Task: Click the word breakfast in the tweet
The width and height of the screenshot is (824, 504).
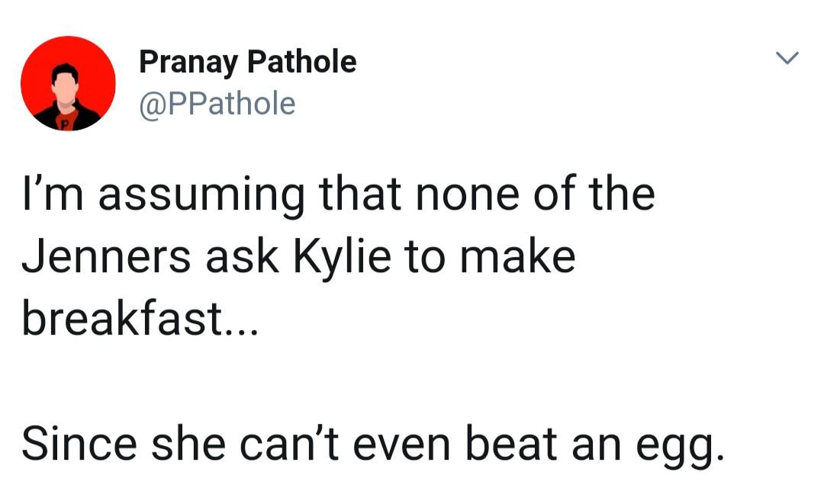Action: (123, 318)
